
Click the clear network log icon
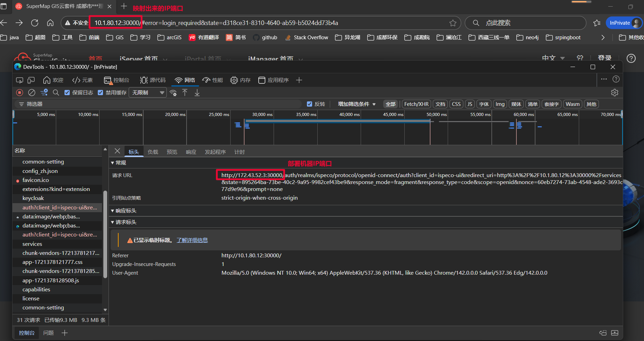coord(32,92)
